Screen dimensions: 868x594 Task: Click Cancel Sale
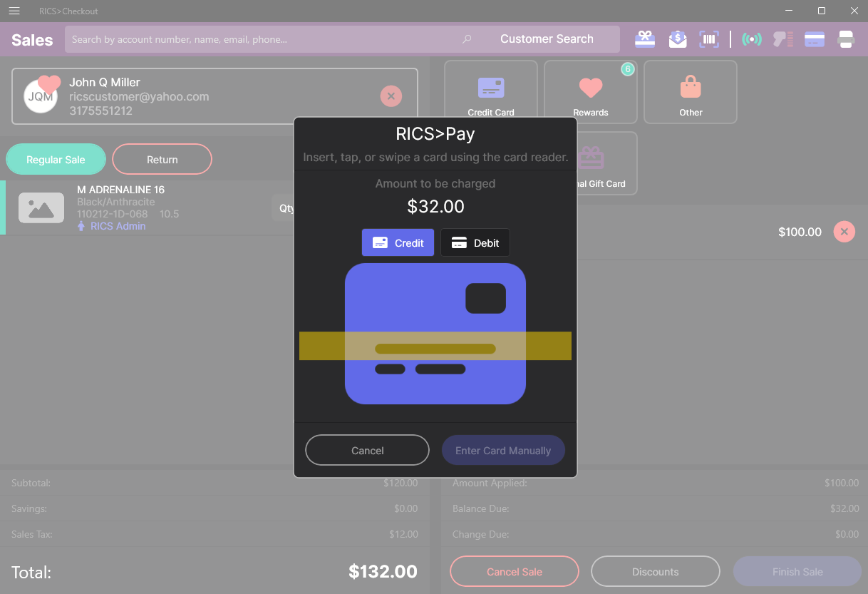(515, 571)
